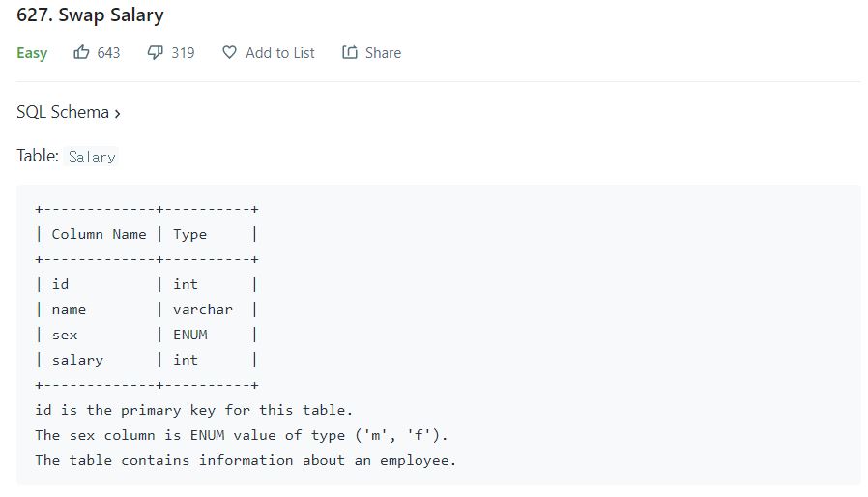The image size is (868, 497).
Task: Click the Easy difficulty label
Action: [x=32, y=53]
